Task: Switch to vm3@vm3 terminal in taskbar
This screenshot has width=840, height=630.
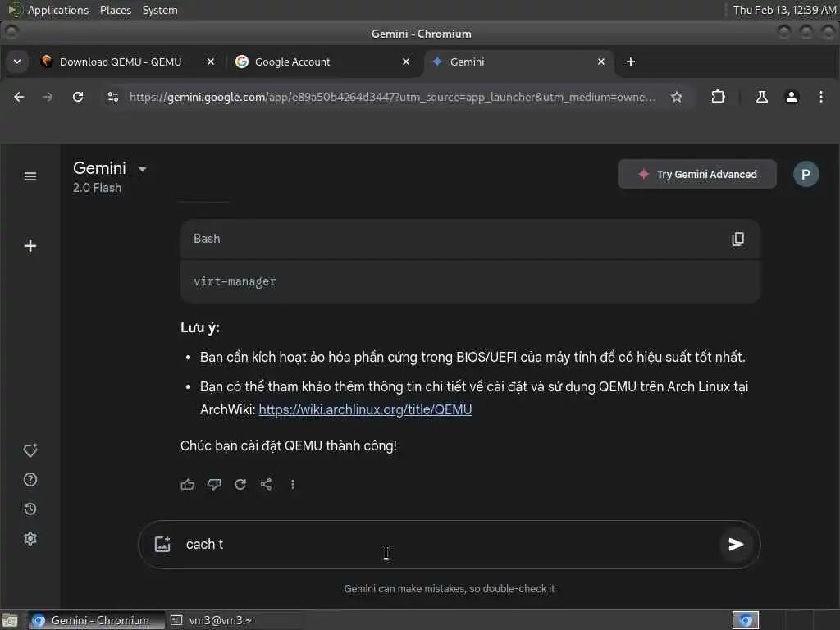Action: 235,620
